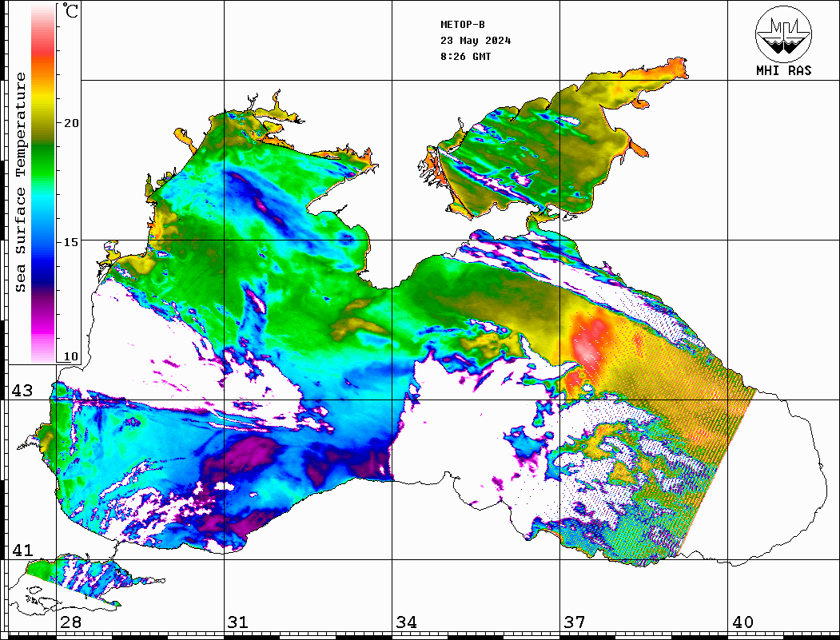
Task: Click the 'METOP-B' satellite name text
Action: click(463, 25)
